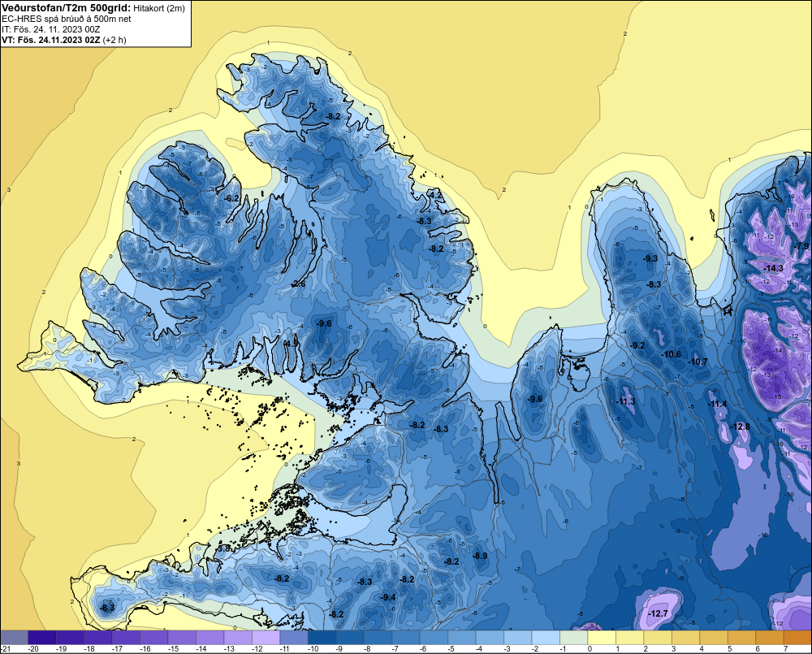Screen dimensions: 812x654
Task: Pick the legend swatch above label -5
Action: [x=461, y=637]
